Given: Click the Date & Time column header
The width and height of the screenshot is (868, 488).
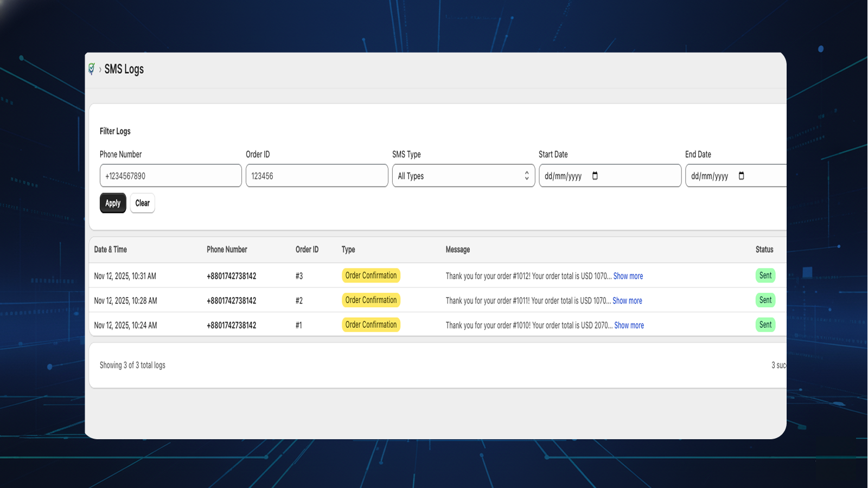Looking at the screenshot, I should click(x=111, y=249).
